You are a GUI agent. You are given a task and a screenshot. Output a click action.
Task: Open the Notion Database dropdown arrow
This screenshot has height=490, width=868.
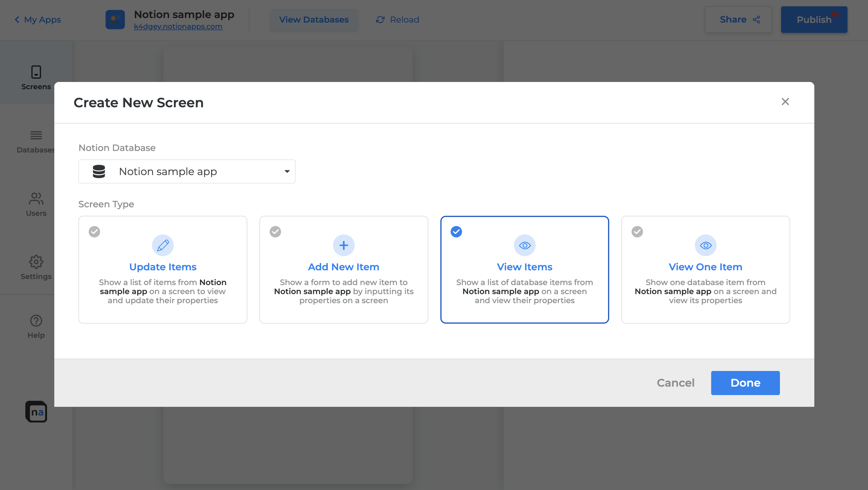[287, 171]
